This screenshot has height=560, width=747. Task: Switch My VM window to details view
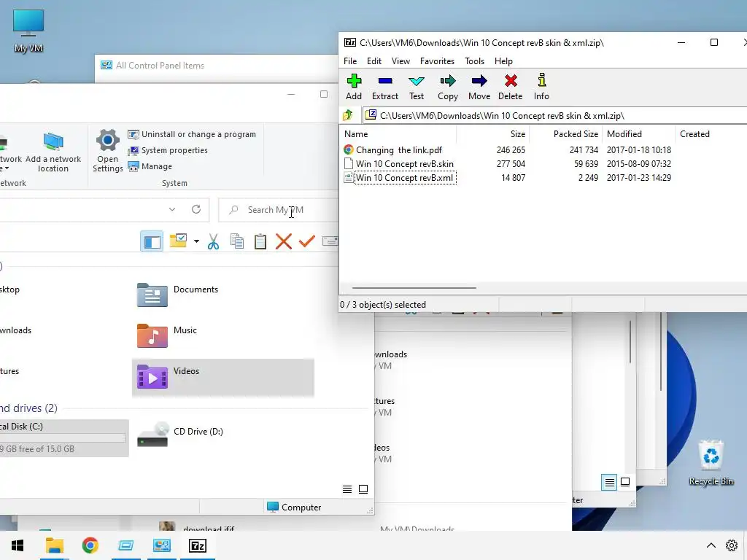point(347,489)
